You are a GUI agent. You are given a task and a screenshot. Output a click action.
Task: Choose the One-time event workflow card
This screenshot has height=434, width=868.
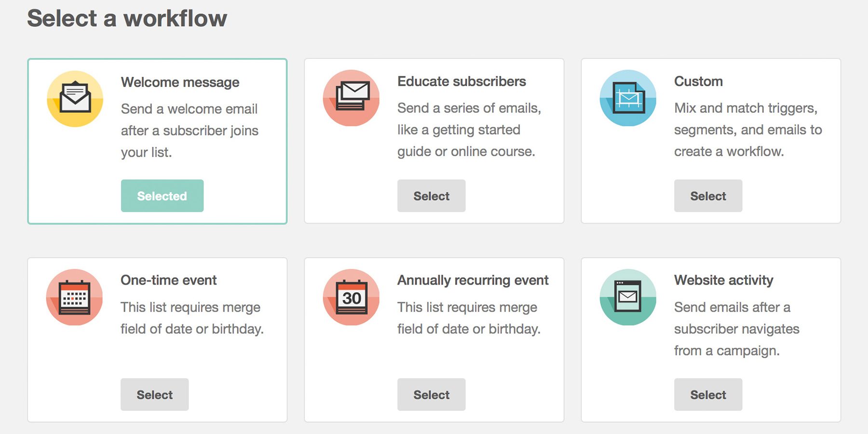pyautogui.click(x=157, y=339)
